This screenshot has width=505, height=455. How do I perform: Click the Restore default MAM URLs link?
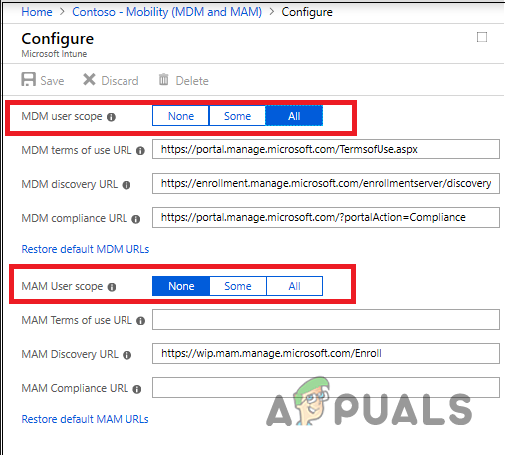tap(85, 419)
